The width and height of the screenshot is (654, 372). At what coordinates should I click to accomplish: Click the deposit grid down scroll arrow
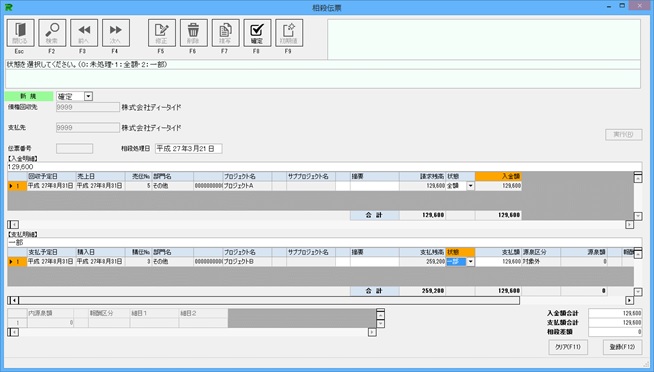point(638,216)
